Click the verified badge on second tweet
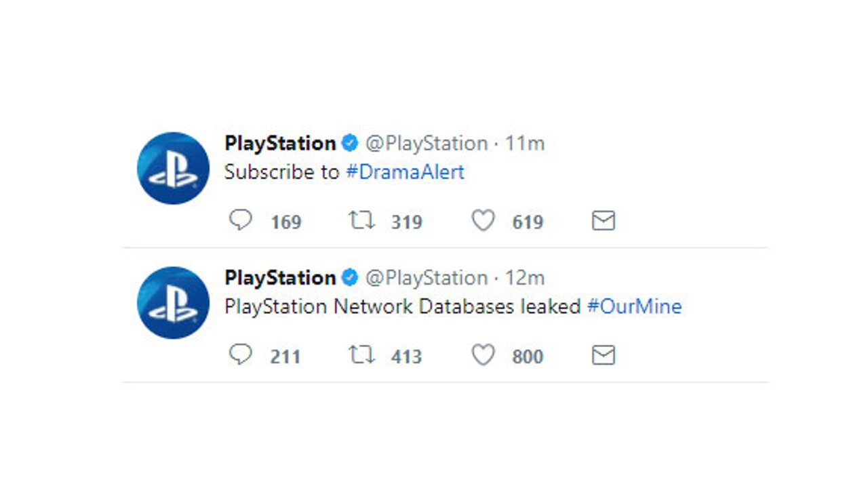Image resolution: width=868 pixels, height=488 pixels. 350,278
